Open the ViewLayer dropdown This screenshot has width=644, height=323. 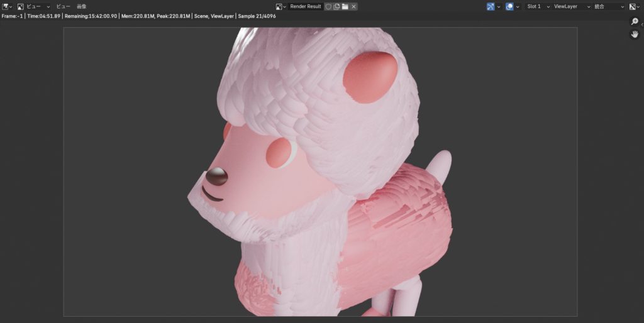571,6
